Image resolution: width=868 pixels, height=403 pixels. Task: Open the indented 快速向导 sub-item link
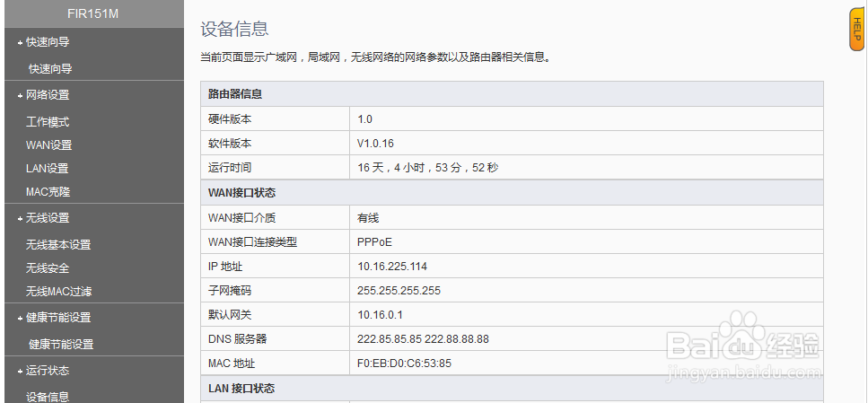(x=50, y=69)
